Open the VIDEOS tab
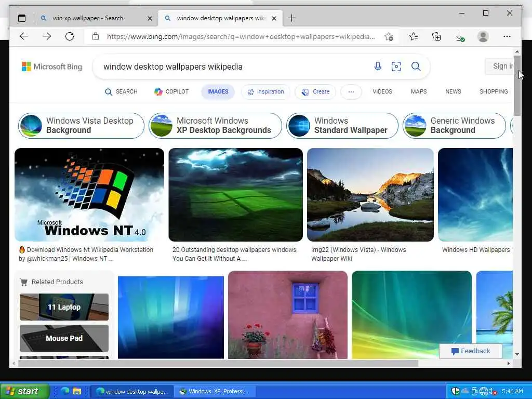 click(x=382, y=91)
